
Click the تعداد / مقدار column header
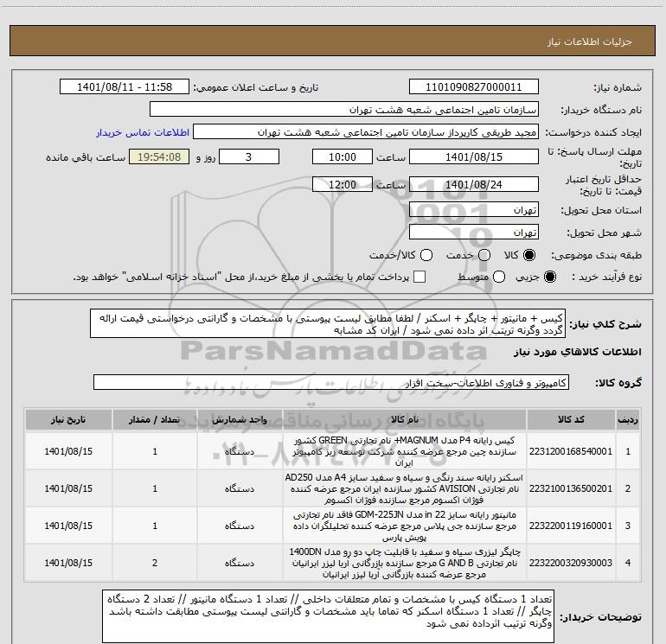coord(155,420)
